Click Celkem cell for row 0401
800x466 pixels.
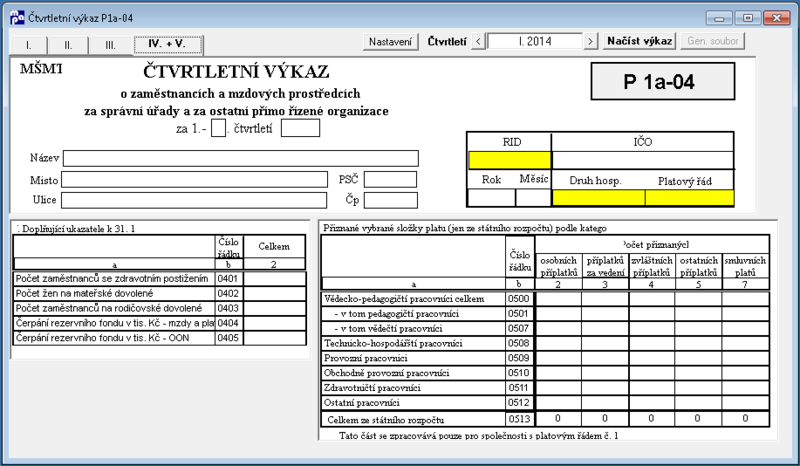pos(274,279)
